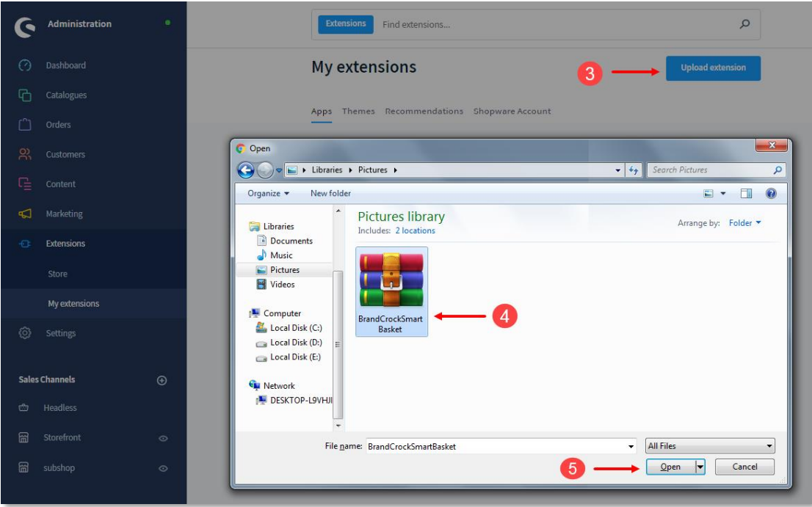
Task: Click the Upload extension button
Action: coord(713,68)
